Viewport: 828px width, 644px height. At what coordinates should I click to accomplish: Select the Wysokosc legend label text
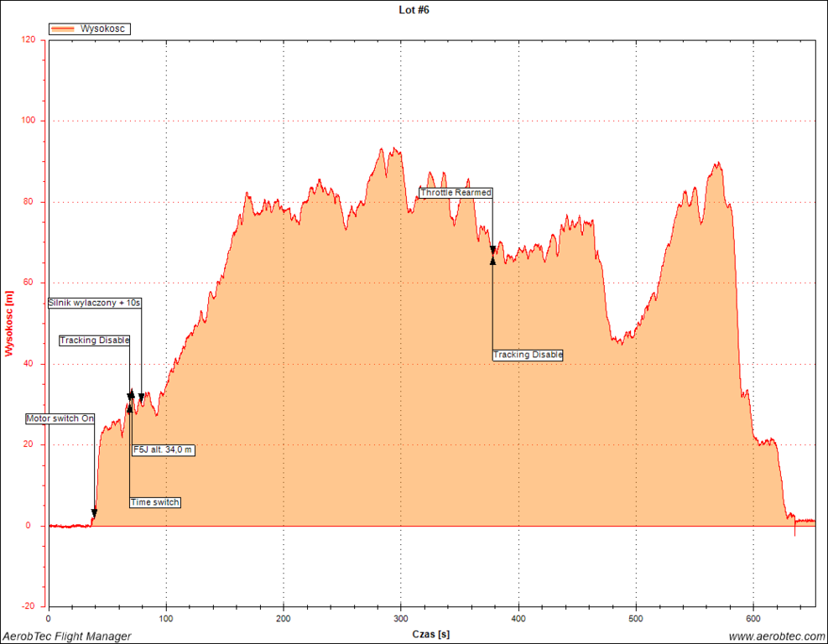pos(104,29)
